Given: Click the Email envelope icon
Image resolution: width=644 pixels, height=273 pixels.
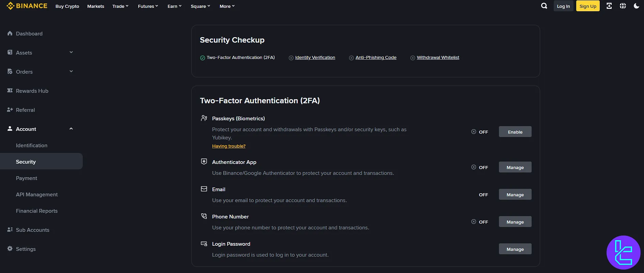Looking at the screenshot, I should pos(204,189).
